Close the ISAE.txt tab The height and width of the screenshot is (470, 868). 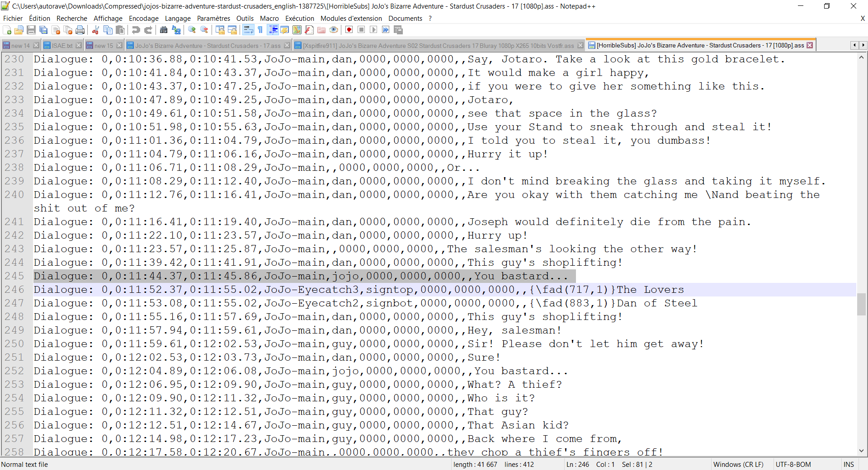[x=79, y=45]
